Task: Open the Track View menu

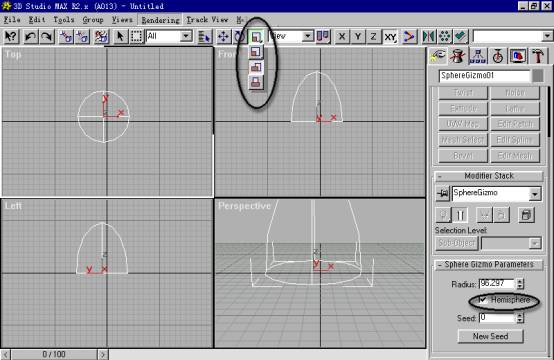Action: pos(207,20)
